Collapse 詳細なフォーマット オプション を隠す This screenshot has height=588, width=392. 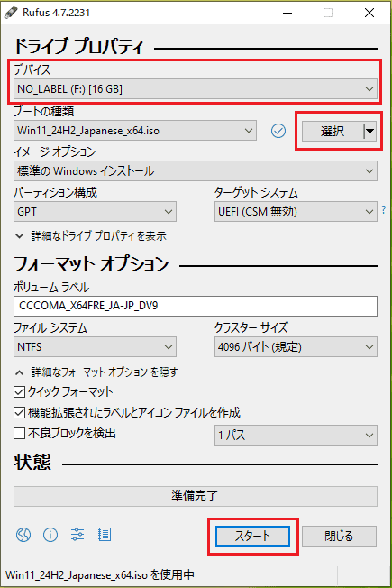(x=96, y=372)
